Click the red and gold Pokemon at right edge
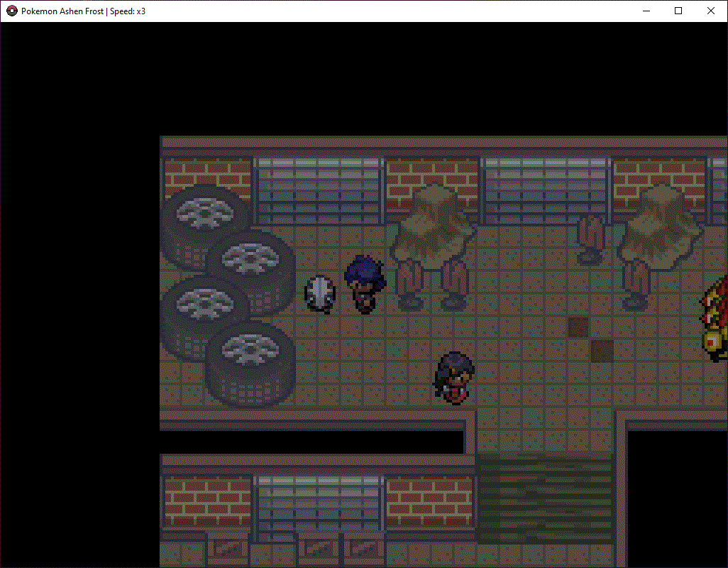 coord(714,319)
